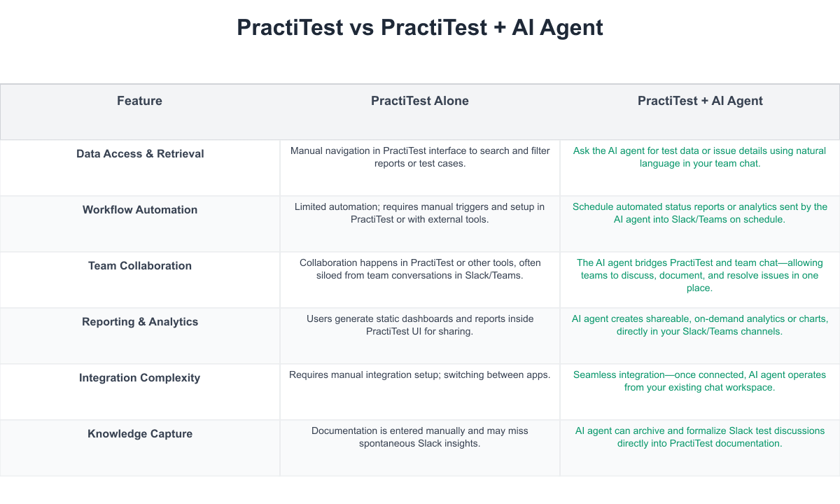The height and width of the screenshot is (504, 840).
Task: Select the "Knowledge Capture" row label
Action: pyautogui.click(x=140, y=434)
